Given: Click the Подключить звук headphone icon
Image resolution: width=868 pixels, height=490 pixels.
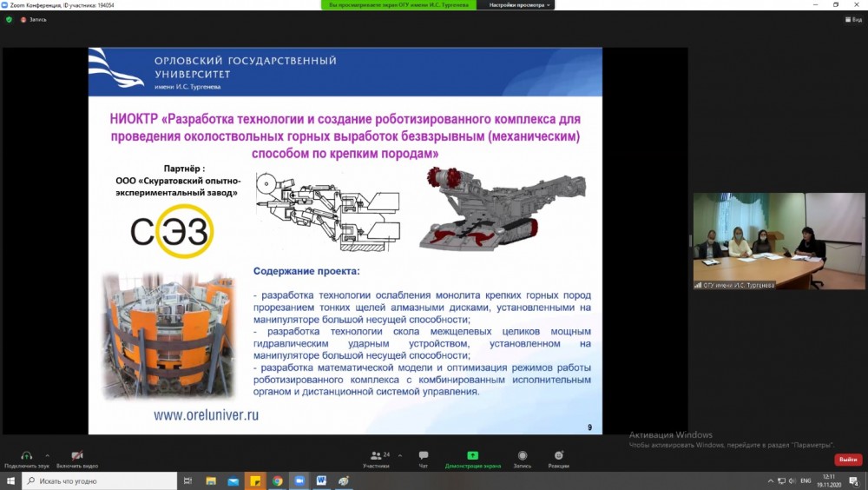Looking at the screenshot, I should 26,456.
